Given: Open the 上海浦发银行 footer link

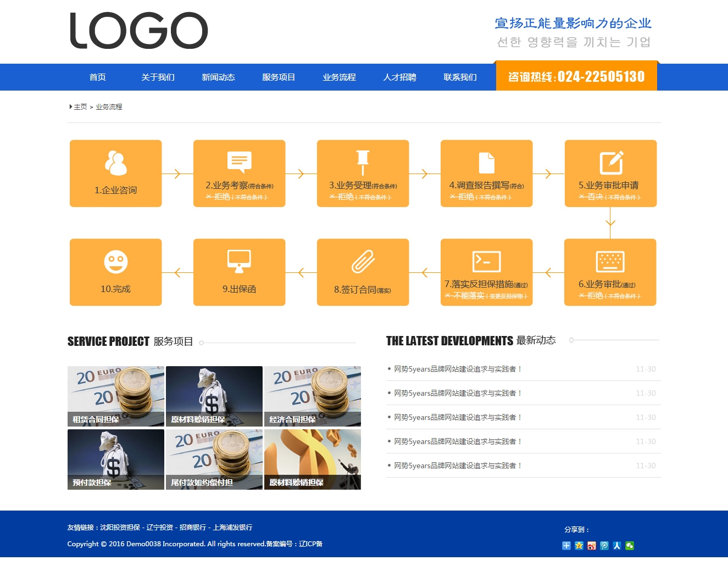Looking at the screenshot, I should click(x=232, y=528).
